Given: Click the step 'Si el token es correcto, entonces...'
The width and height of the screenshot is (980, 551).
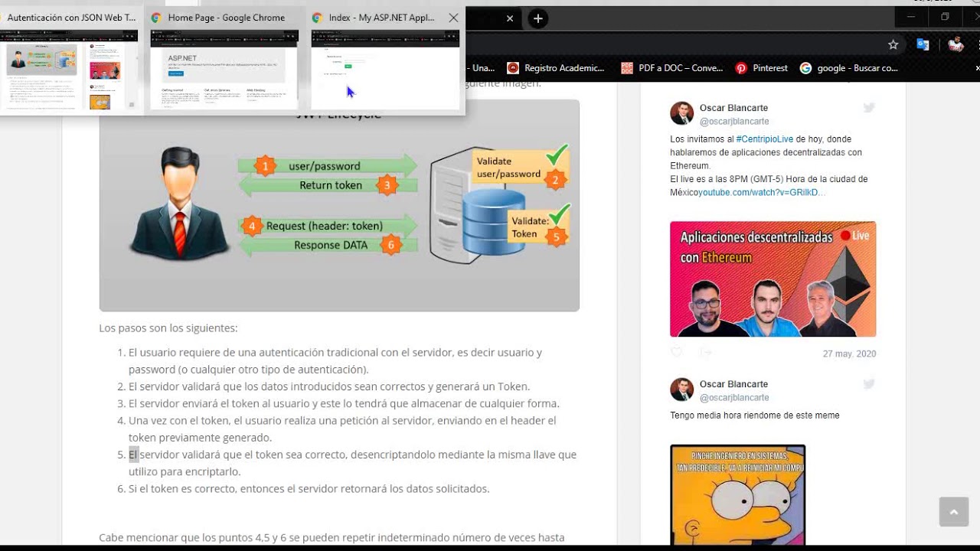Looking at the screenshot, I should point(309,488).
